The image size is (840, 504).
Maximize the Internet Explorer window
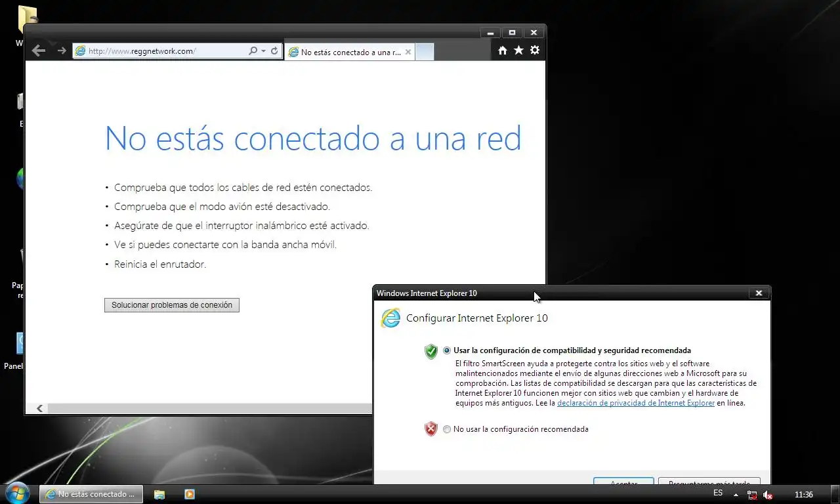512,32
